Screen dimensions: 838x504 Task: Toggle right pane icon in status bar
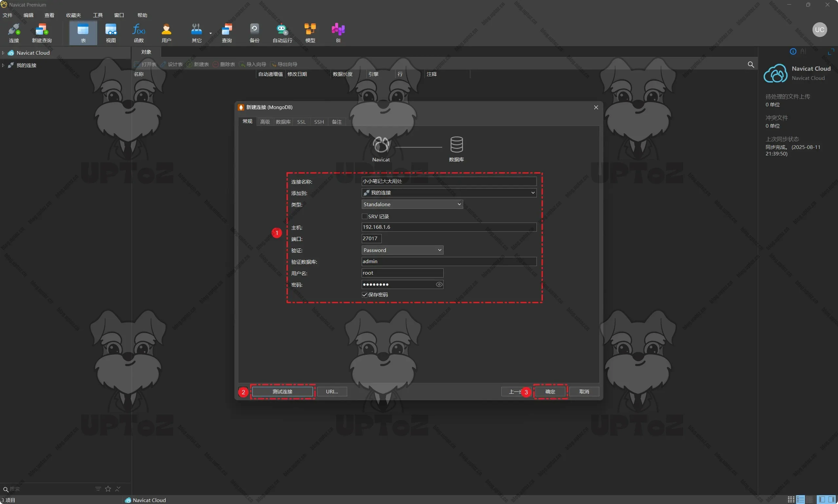[x=831, y=500]
